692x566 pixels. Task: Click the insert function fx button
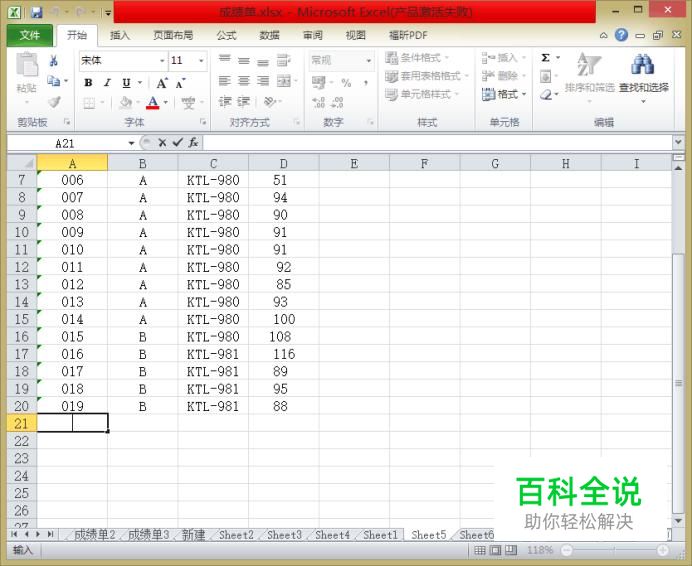point(193,143)
